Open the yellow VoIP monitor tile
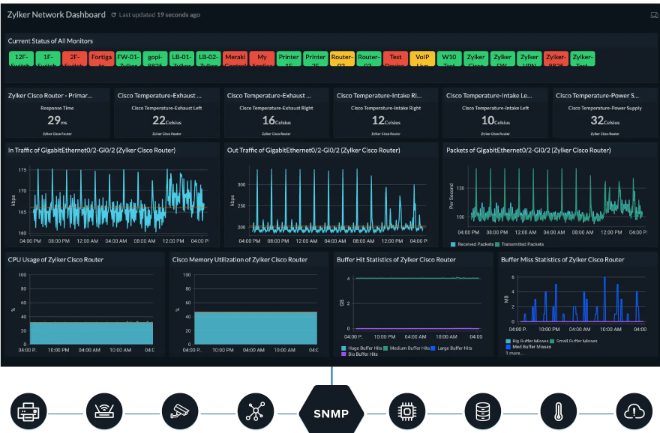This screenshot has height=433, width=660. 421,62
